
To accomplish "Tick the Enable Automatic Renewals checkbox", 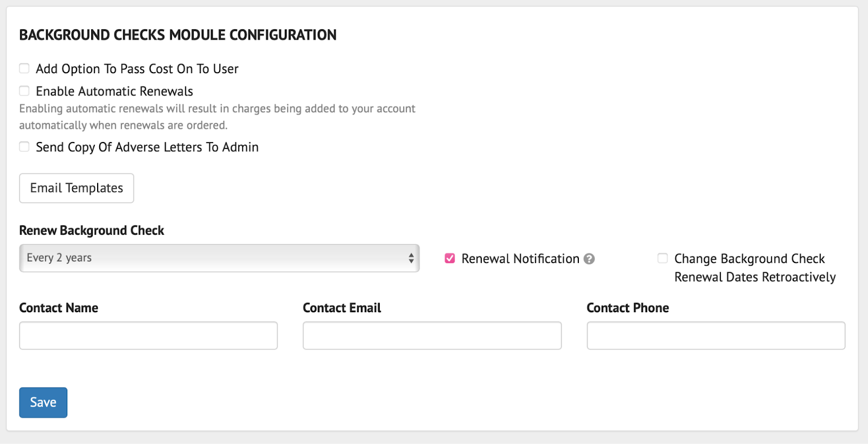I will [24, 91].
